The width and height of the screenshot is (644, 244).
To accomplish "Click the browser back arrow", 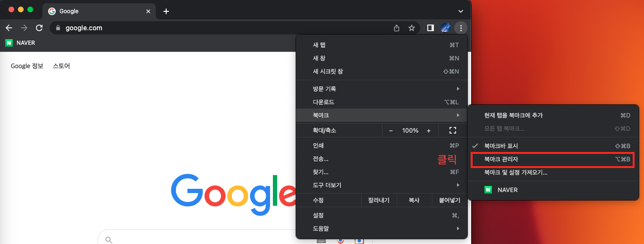I will [x=8, y=28].
